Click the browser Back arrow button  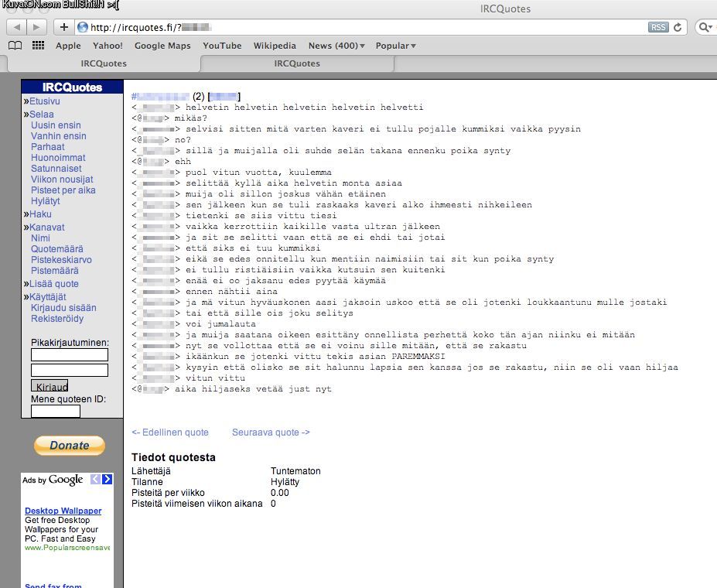pyautogui.click(x=16, y=27)
